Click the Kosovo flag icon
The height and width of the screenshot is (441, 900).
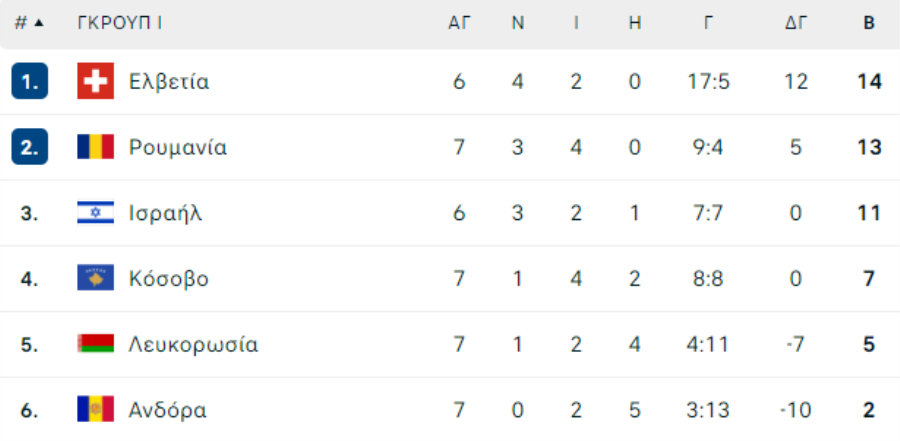tap(95, 278)
